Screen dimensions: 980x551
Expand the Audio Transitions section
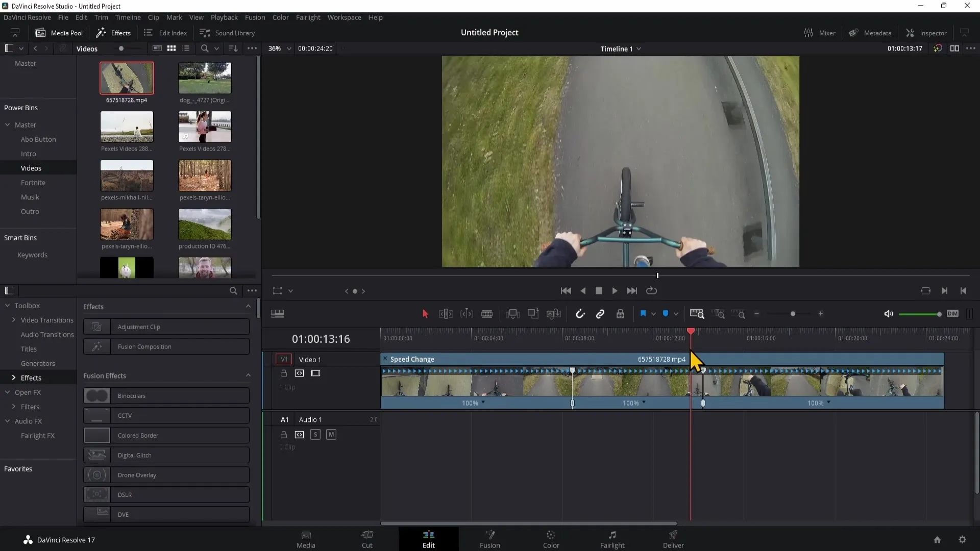tap(46, 334)
